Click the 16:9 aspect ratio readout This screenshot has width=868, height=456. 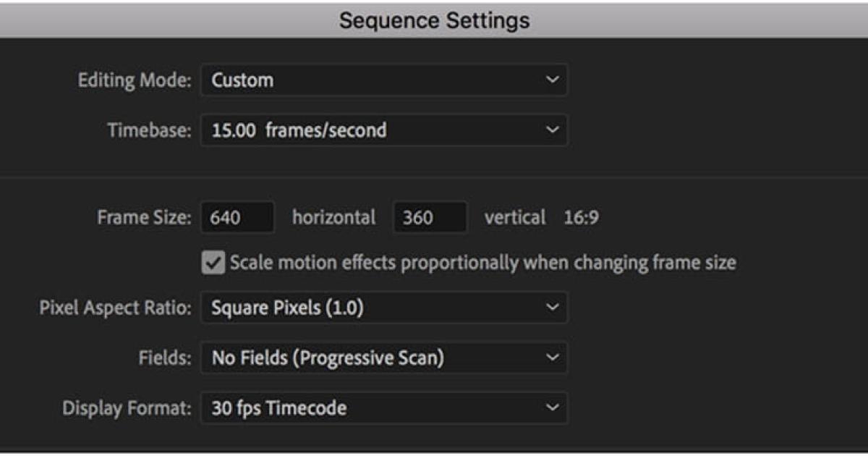[x=581, y=218]
